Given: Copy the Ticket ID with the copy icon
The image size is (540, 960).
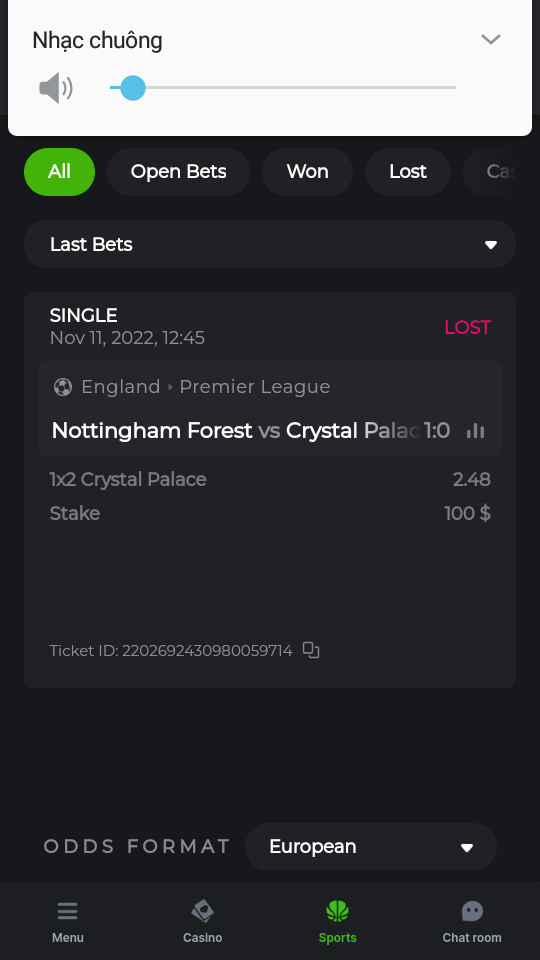Looking at the screenshot, I should tap(311, 650).
